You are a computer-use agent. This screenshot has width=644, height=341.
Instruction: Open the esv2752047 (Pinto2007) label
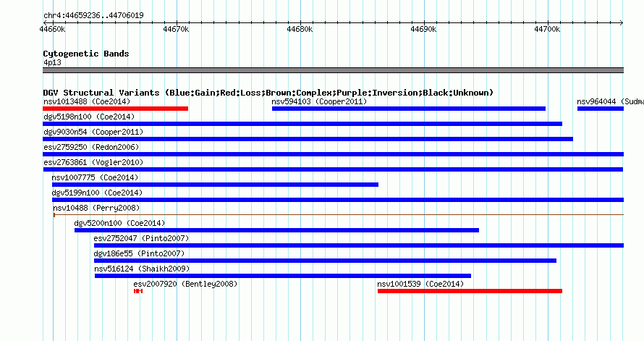click(141, 238)
